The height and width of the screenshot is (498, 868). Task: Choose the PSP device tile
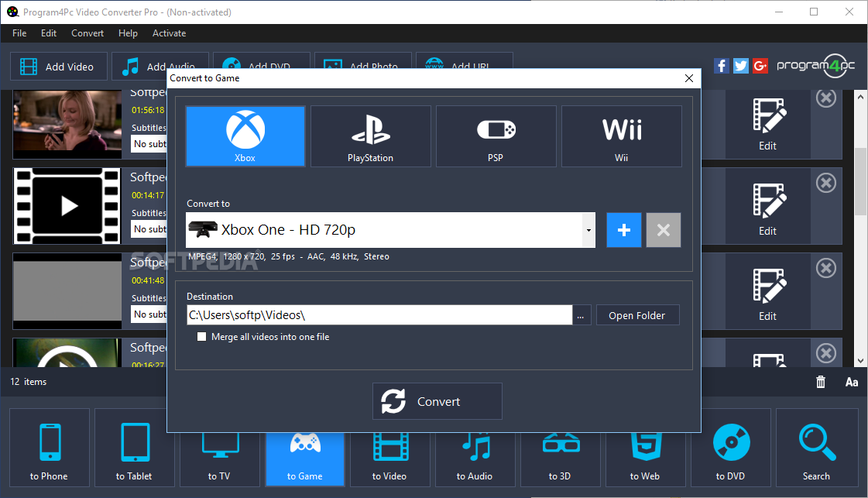tap(496, 136)
